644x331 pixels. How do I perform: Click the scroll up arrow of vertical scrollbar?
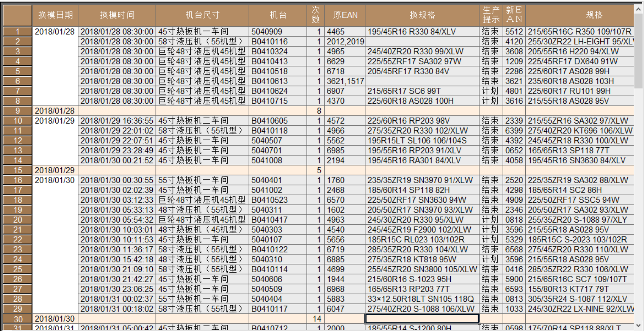coord(638,9)
